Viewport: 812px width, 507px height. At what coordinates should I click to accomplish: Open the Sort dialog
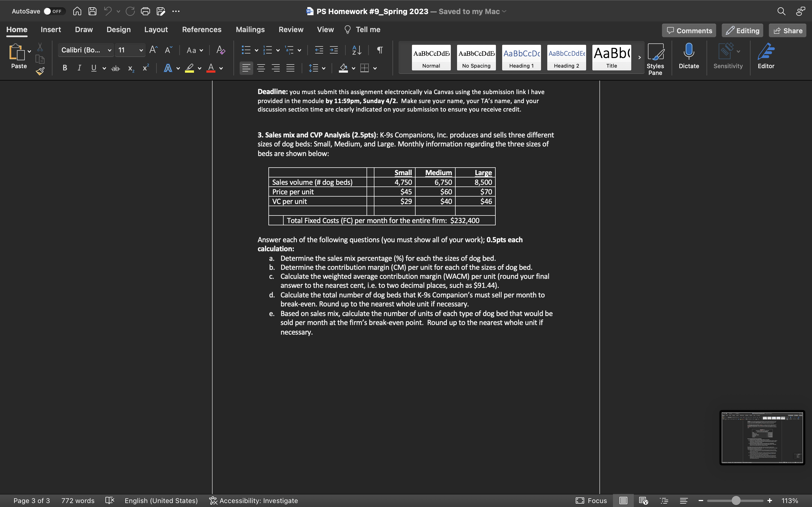click(x=356, y=50)
